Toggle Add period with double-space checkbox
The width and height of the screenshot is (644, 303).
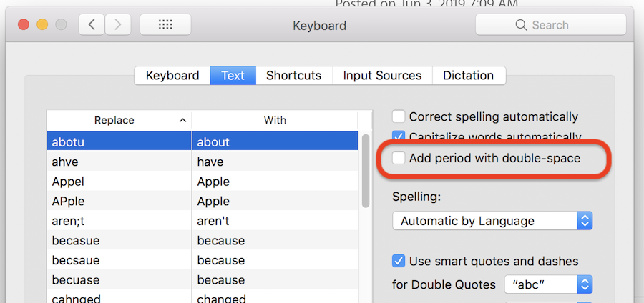click(x=398, y=158)
